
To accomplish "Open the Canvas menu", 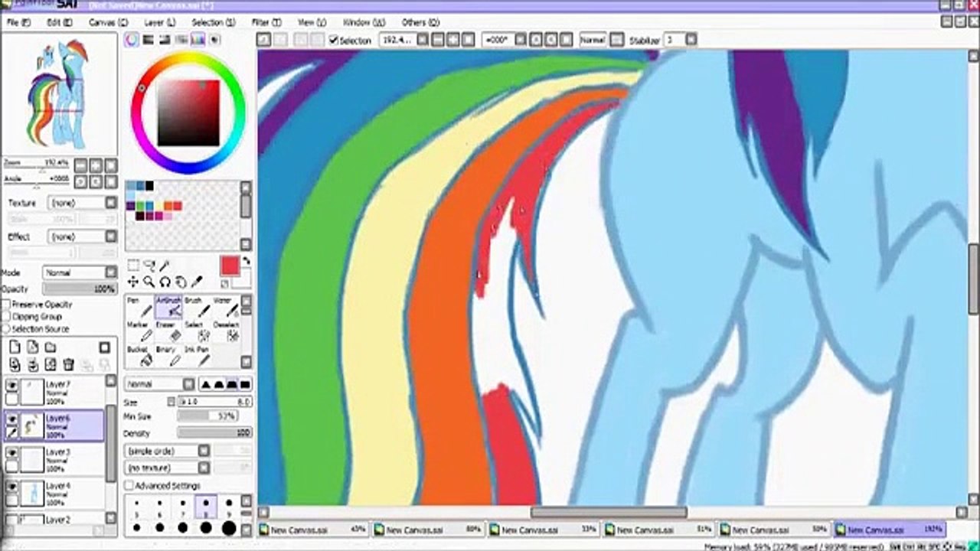I will coord(108,23).
